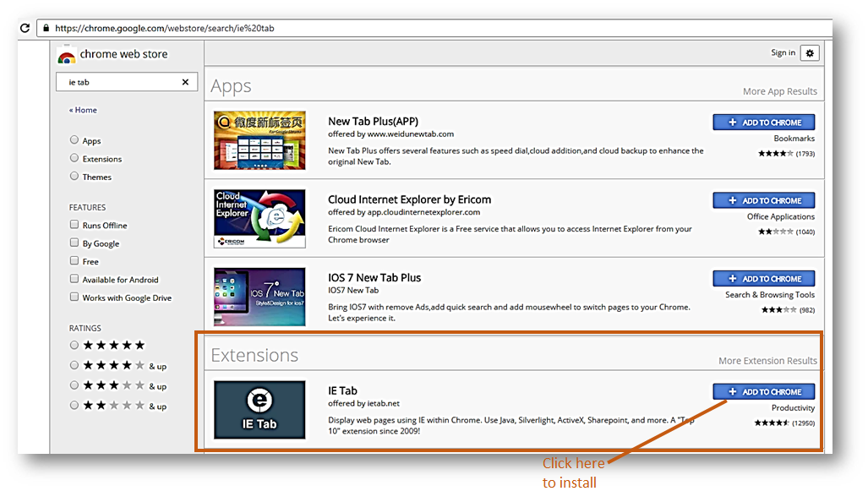Click the Office Applications category label
868x502 pixels.
781,216
